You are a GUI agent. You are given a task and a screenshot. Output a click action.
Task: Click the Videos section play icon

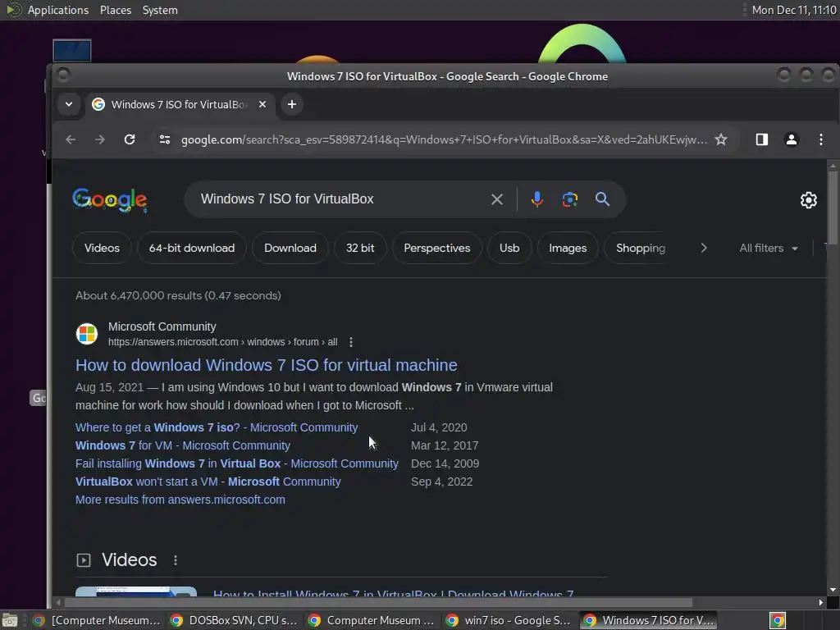[x=84, y=560]
